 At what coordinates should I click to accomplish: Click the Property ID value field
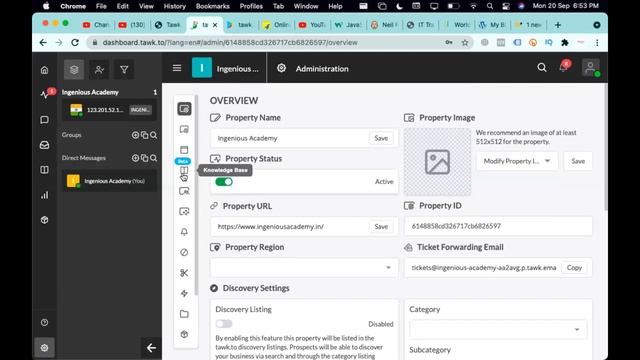click(498, 226)
